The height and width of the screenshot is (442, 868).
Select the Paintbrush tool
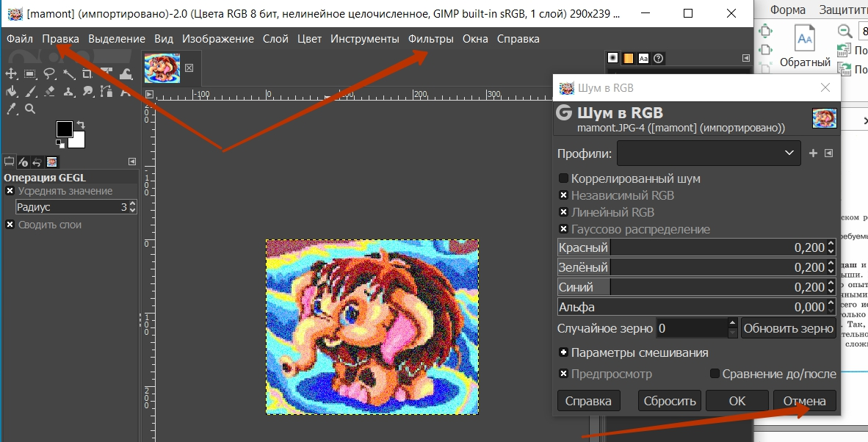[30, 91]
